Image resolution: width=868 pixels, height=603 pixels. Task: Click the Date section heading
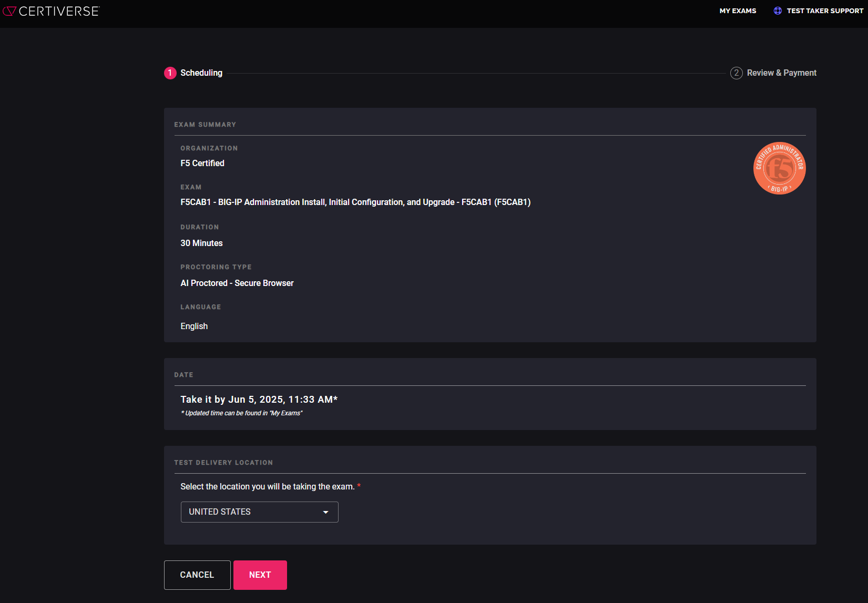[183, 375]
